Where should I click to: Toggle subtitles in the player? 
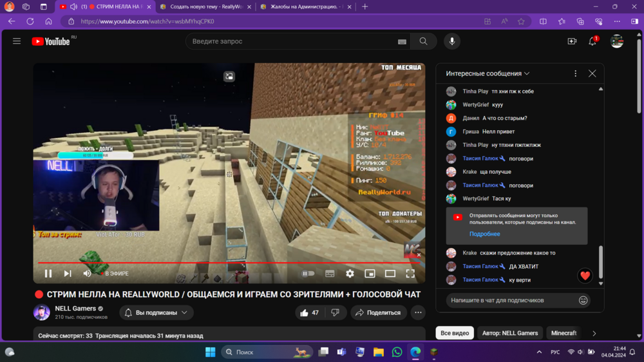point(330,274)
